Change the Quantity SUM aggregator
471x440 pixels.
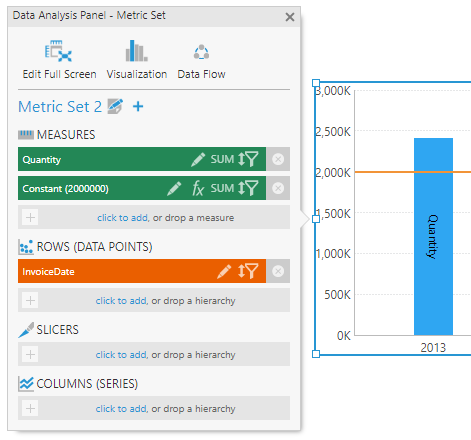click(x=222, y=159)
